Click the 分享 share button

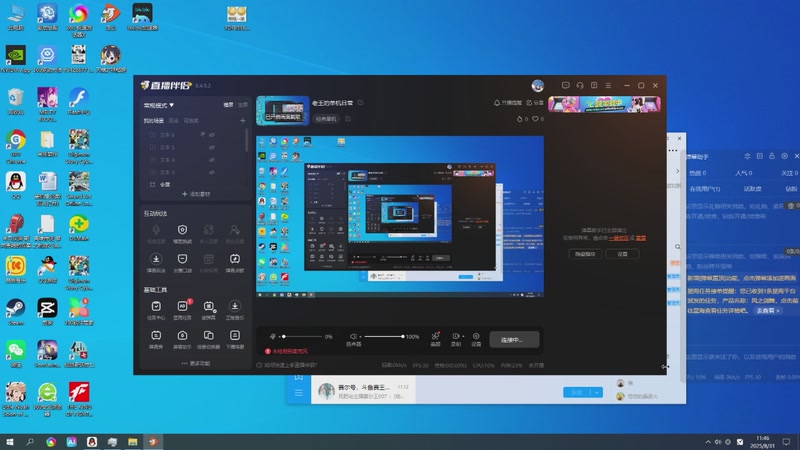tap(535, 103)
